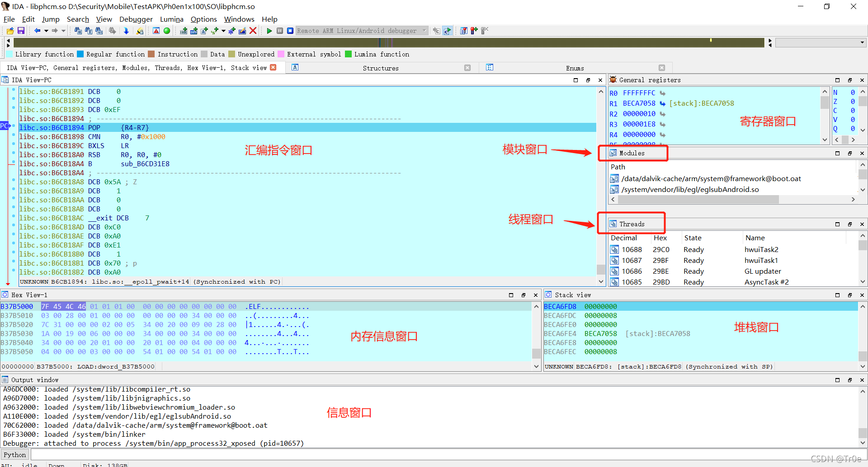This screenshot has width=868, height=467.
Task: Follow R0 jump arrow in registers
Action: pos(662,93)
